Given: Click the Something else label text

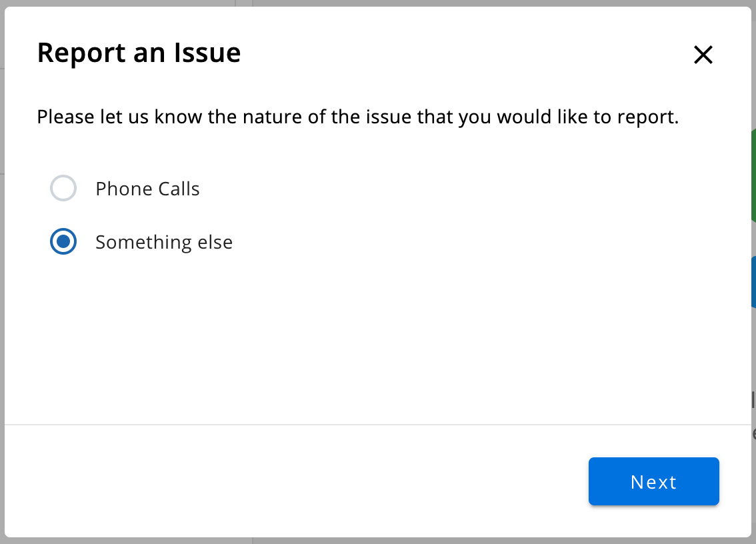Looking at the screenshot, I should [x=164, y=242].
